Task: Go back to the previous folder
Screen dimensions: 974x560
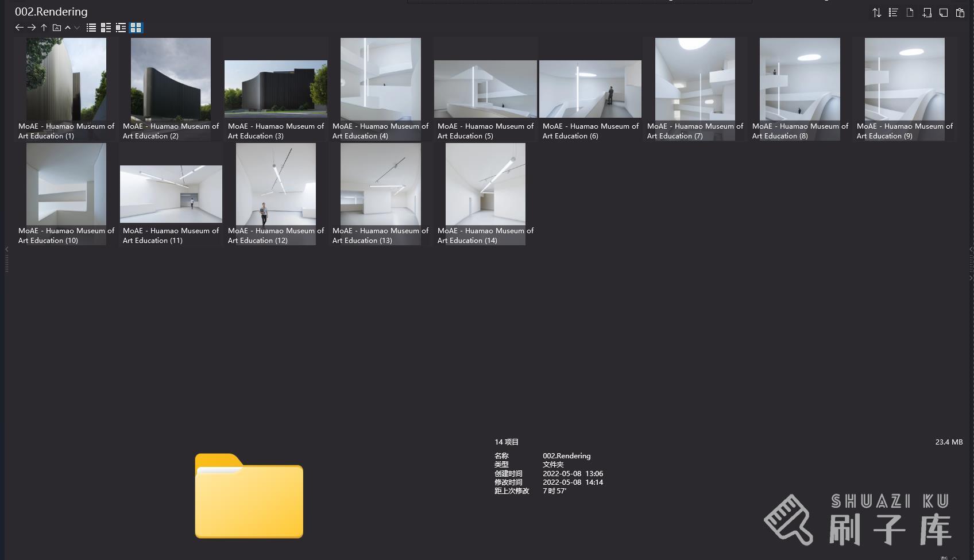Action: 19,28
